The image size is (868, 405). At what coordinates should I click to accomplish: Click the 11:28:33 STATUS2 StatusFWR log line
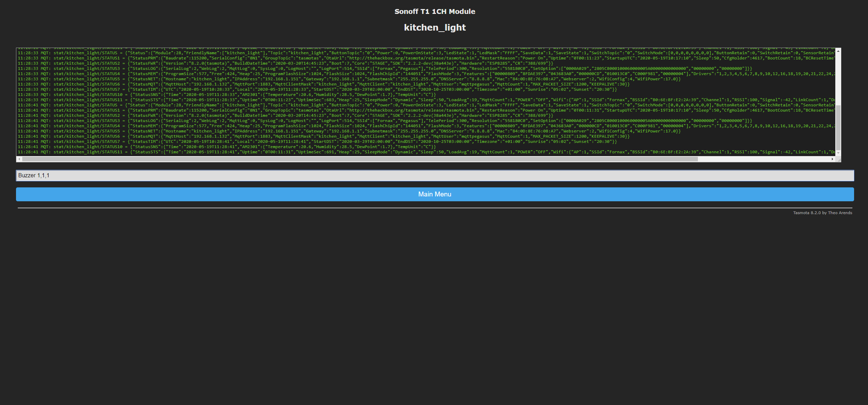pyautogui.click(x=285, y=64)
